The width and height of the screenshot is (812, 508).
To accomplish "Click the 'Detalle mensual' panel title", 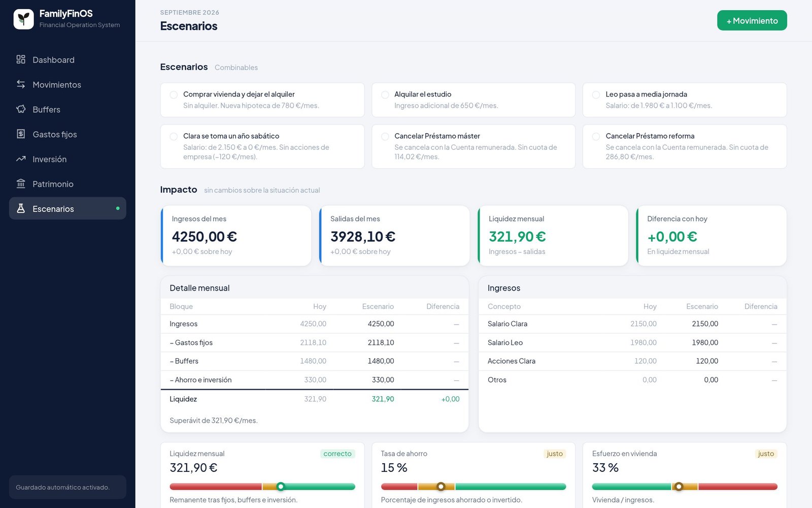I will 199,288.
